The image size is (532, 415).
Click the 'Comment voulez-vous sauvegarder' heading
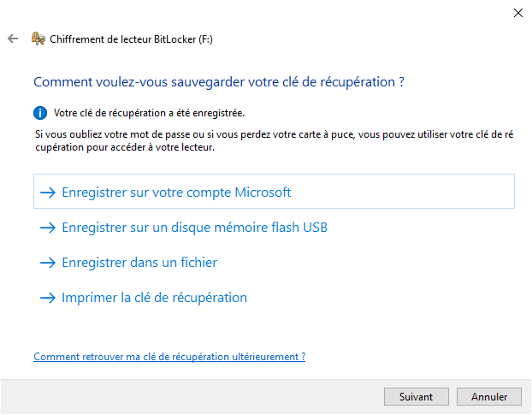218,82
